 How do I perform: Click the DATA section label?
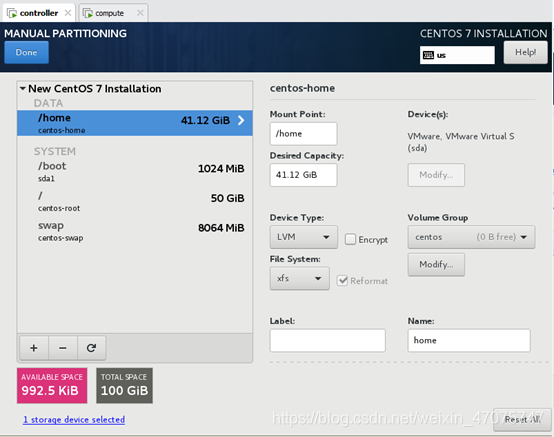click(x=48, y=103)
